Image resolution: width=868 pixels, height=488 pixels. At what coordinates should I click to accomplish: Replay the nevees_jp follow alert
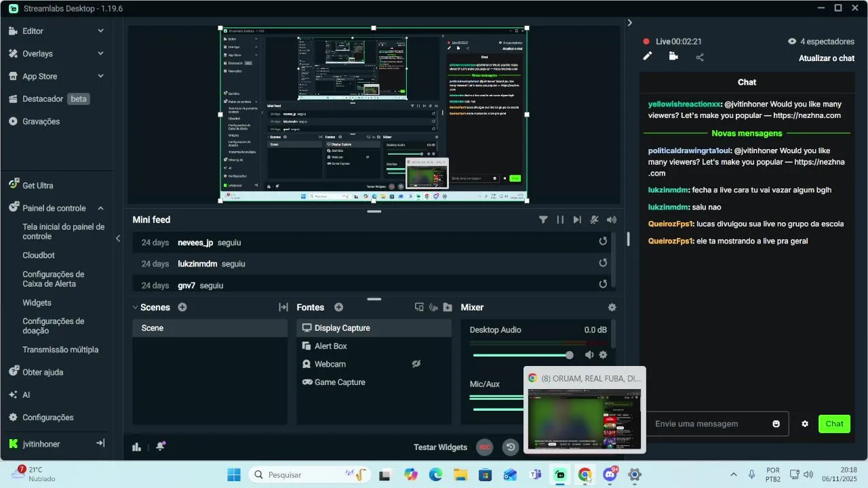click(x=603, y=242)
